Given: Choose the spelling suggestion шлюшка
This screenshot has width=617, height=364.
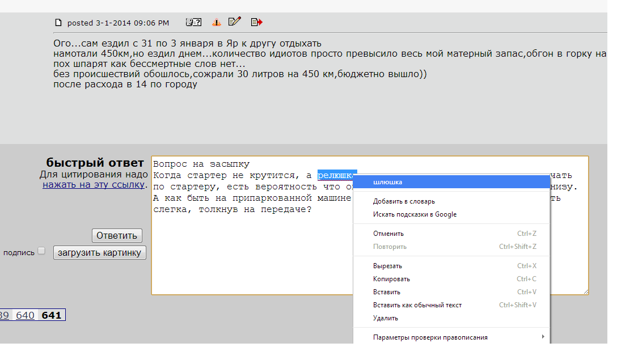Looking at the screenshot, I should (x=451, y=182).
